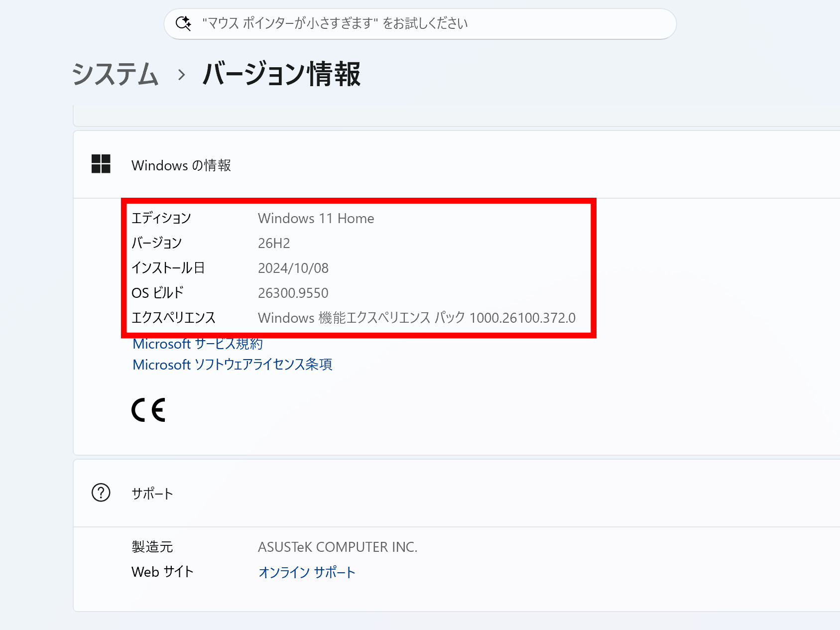This screenshot has height=630, width=840.
Task: Select the 26300.9550 build number
Action: 293,293
